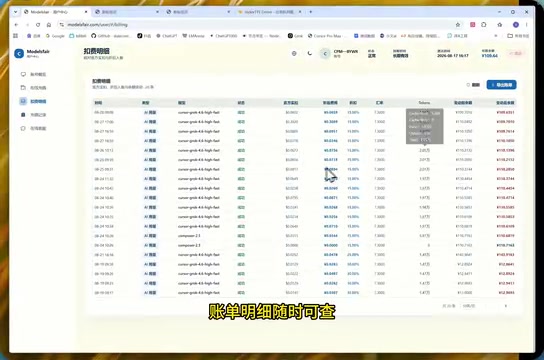Click the 状态 column header
This screenshot has height=360, width=544.
click(x=241, y=103)
